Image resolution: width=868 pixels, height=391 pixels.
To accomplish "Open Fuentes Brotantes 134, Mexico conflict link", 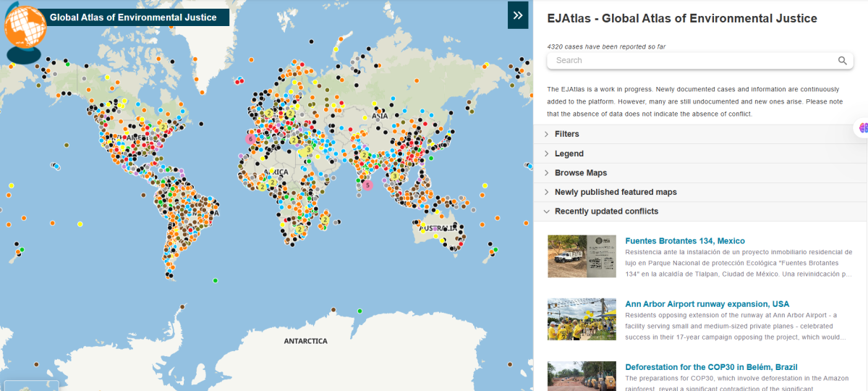I will pyautogui.click(x=684, y=240).
